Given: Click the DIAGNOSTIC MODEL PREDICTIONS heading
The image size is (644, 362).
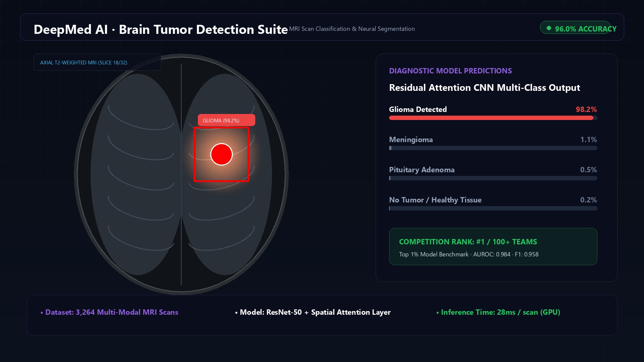Looking at the screenshot, I should pos(450,71).
